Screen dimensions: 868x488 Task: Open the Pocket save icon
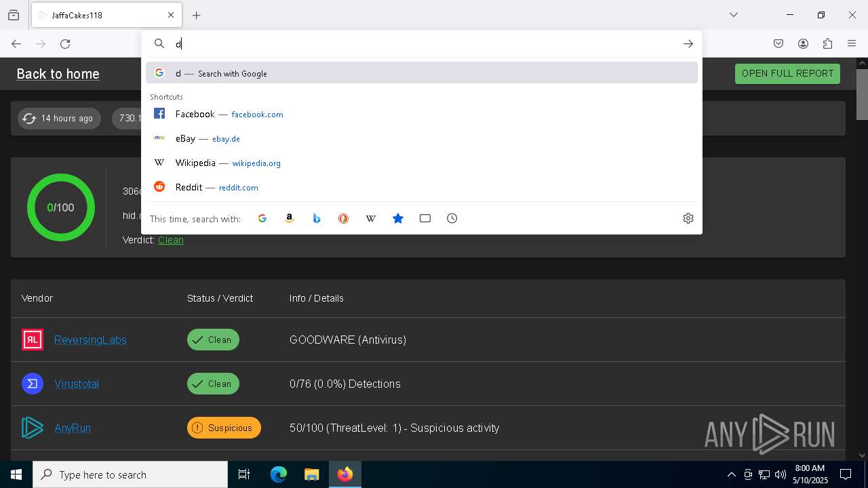(778, 43)
